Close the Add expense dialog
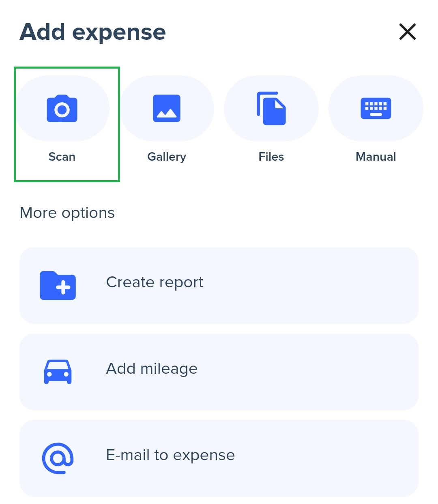Image resolution: width=438 pixels, height=504 pixels. coord(408,32)
